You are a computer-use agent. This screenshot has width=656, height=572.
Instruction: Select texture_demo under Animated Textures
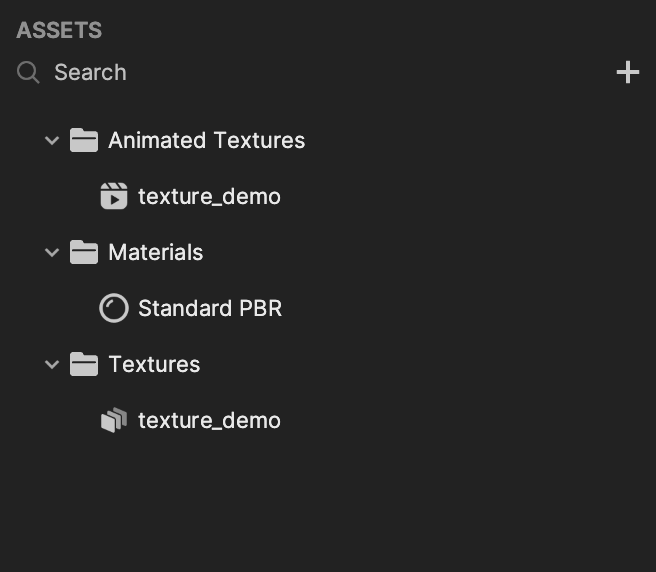209,196
